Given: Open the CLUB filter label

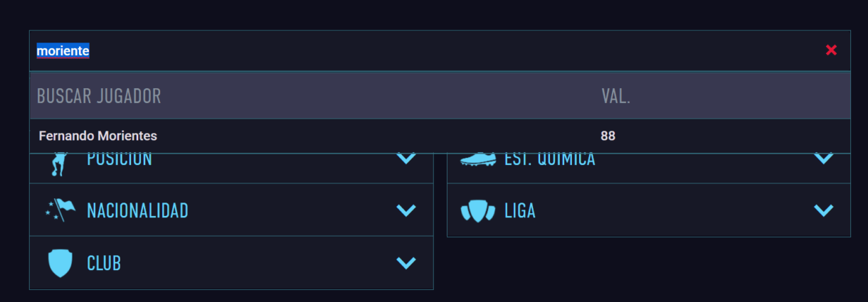Looking at the screenshot, I should click(104, 263).
